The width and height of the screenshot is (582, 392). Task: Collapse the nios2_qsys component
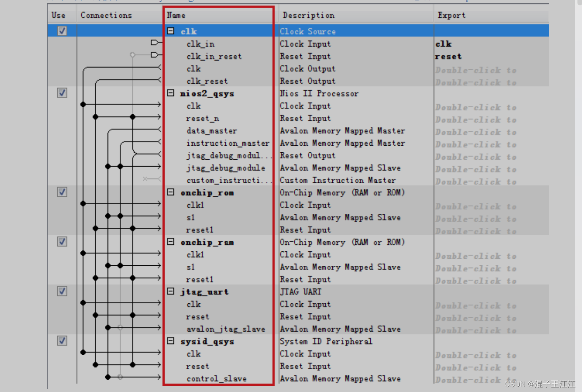pos(170,93)
